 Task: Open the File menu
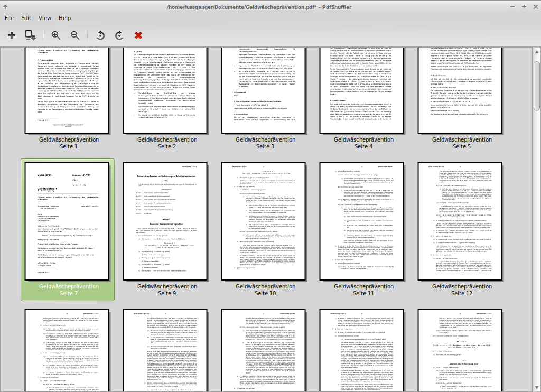pyautogui.click(x=10, y=18)
